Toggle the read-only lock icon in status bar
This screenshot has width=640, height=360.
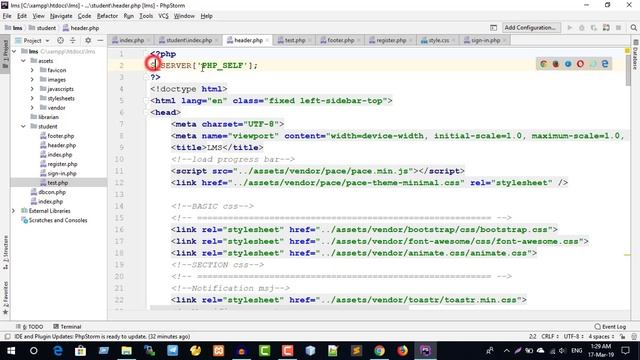622,337
